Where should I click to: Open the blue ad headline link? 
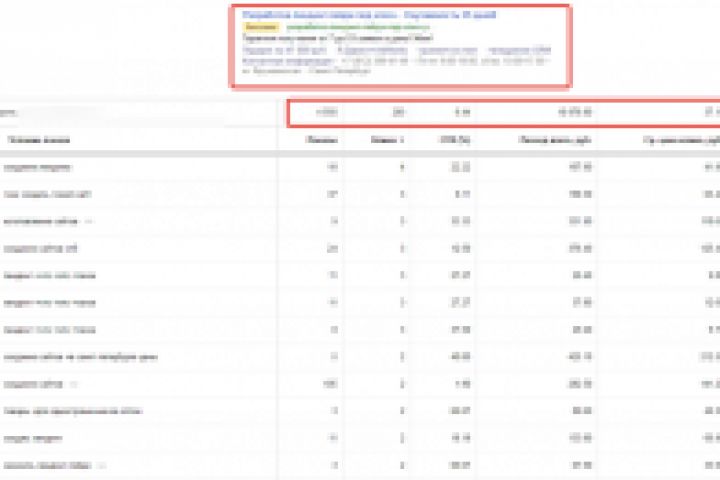tap(369, 15)
